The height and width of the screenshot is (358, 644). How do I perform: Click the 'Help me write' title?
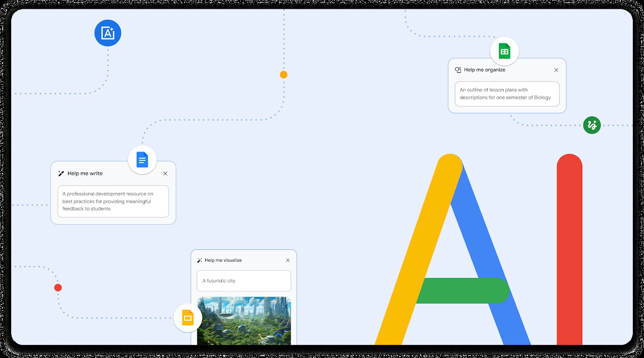click(x=85, y=173)
